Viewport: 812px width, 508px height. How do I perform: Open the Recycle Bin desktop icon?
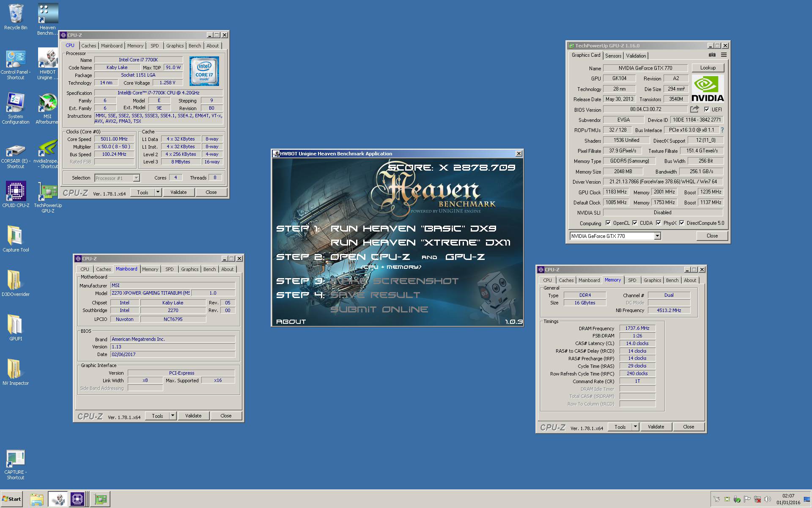click(16, 17)
